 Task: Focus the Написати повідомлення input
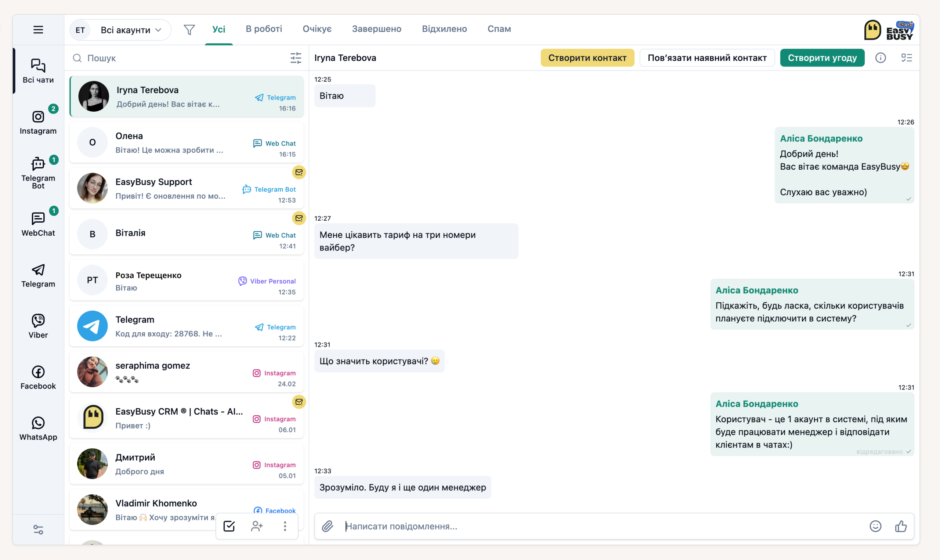pyautogui.click(x=604, y=526)
